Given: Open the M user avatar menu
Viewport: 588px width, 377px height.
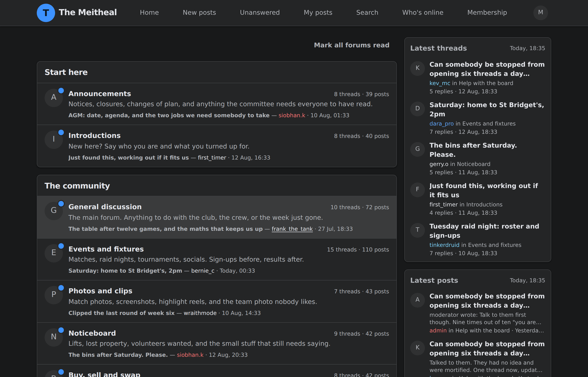Looking at the screenshot, I should tap(540, 13).
